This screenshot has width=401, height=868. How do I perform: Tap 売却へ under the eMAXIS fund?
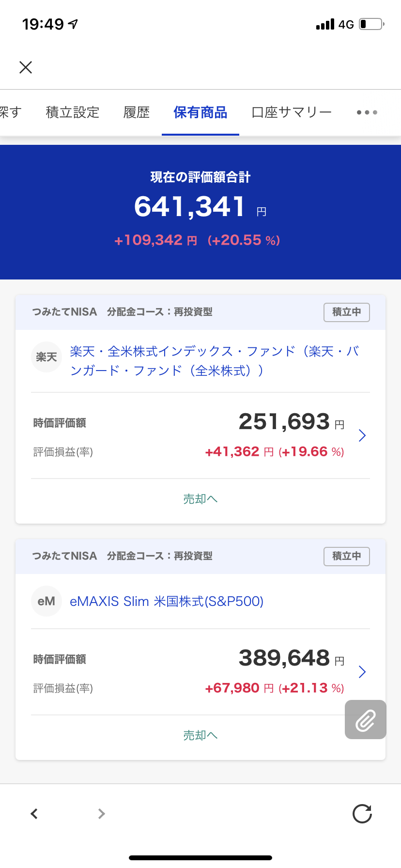200,735
